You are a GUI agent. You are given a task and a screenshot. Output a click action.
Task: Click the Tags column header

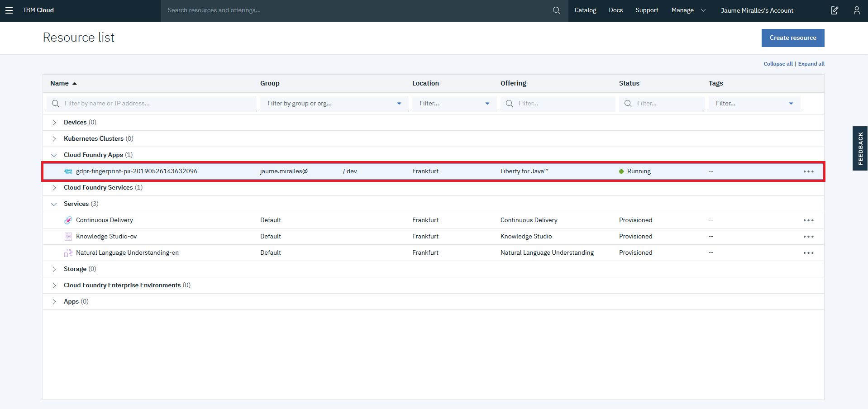coord(715,83)
